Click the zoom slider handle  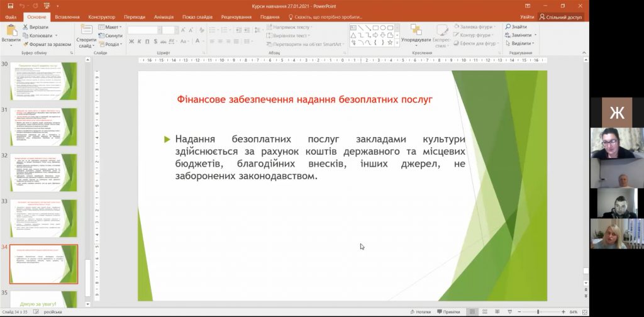[x=538, y=312]
